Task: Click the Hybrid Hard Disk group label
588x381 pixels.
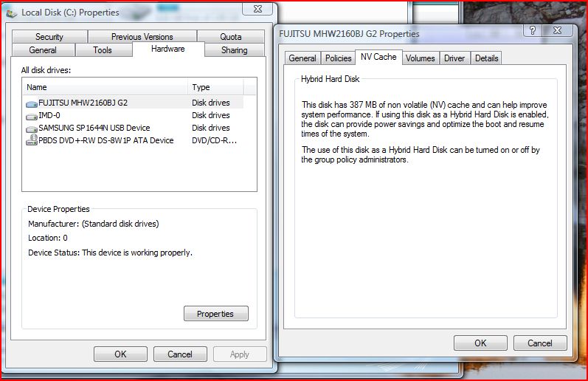Action: (x=330, y=79)
